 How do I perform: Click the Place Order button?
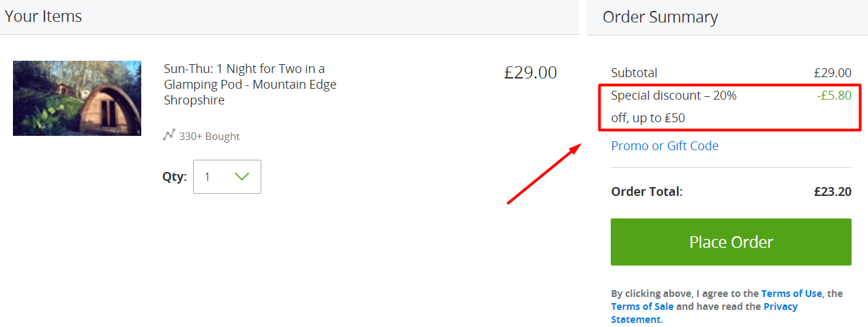(731, 242)
